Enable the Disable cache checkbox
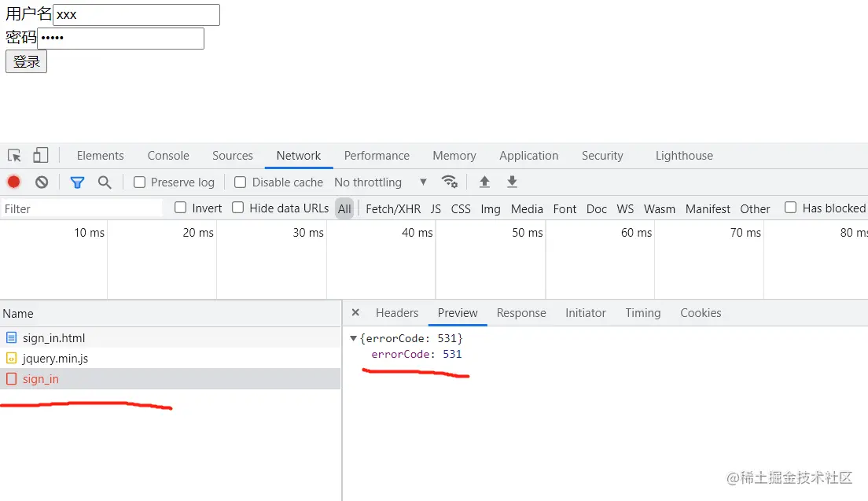This screenshot has height=501, width=868. [x=241, y=182]
